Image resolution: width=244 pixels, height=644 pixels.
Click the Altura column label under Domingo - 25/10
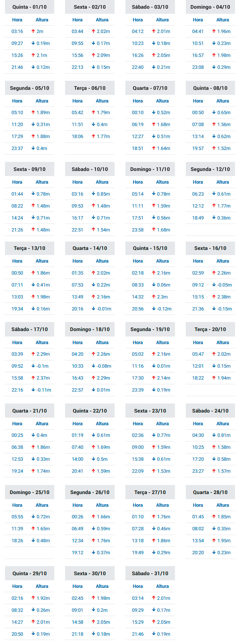pyautogui.click(x=42, y=505)
